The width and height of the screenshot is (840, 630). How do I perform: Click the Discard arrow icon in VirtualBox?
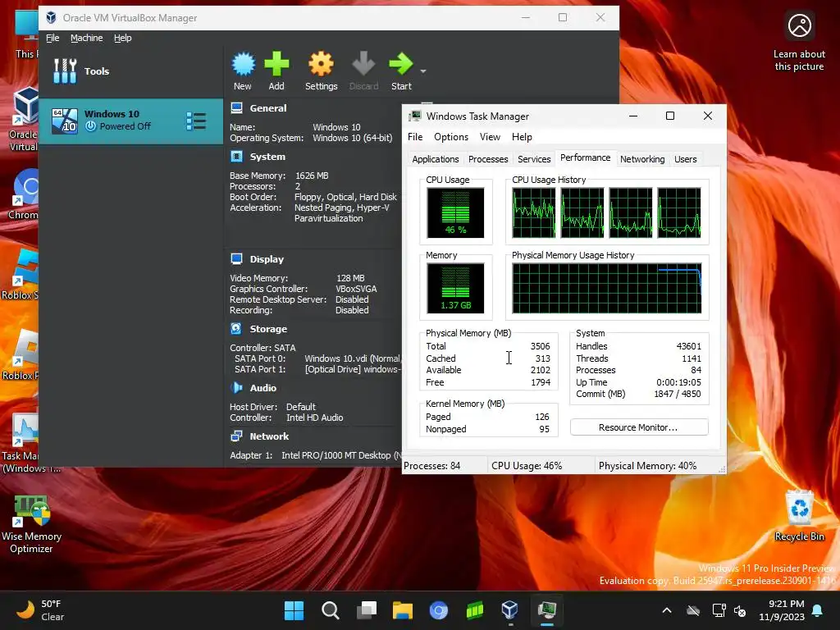(x=363, y=64)
